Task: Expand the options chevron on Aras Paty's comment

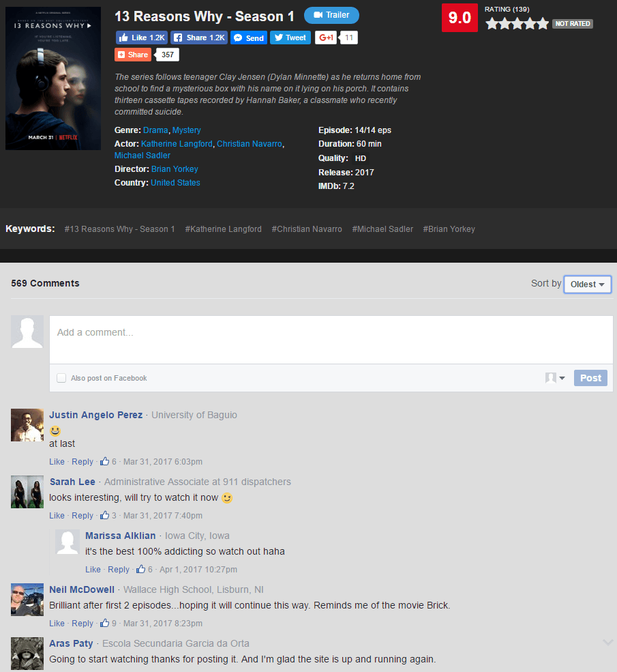Action: click(608, 642)
